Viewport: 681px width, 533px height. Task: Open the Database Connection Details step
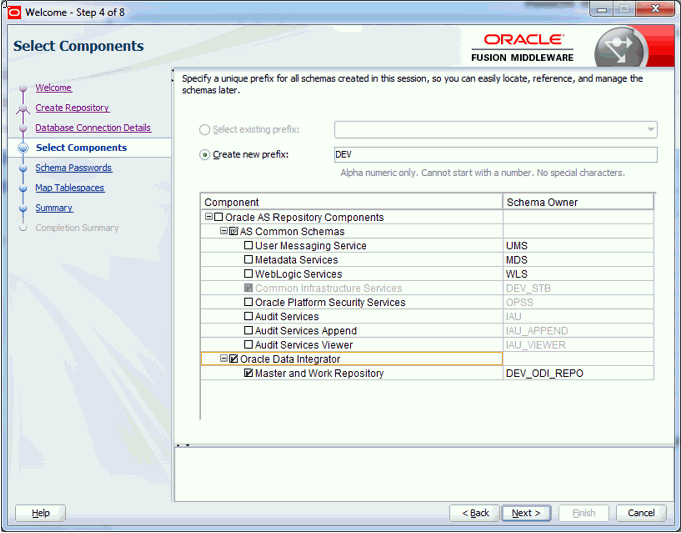pyautogui.click(x=93, y=128)
